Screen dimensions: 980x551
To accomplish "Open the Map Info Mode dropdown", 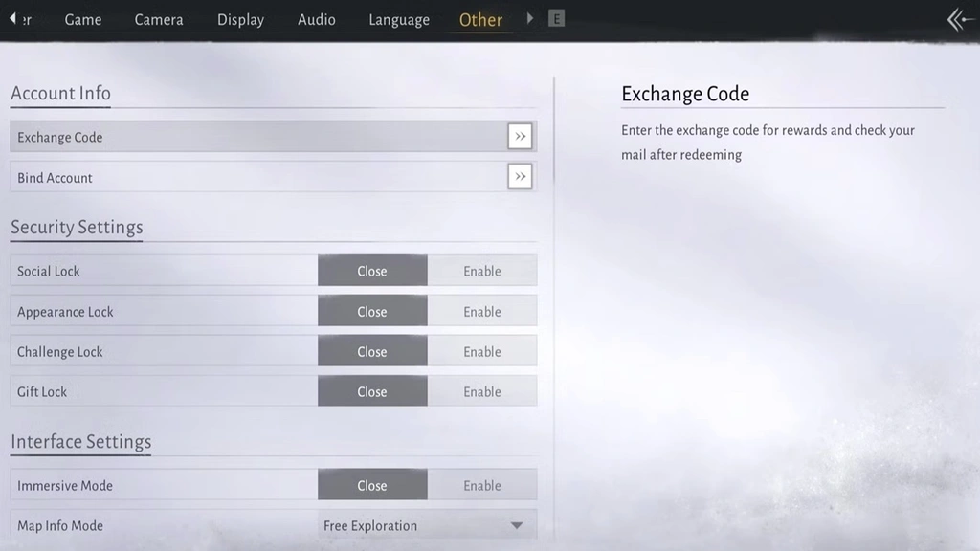I will [x=427, y=525].
